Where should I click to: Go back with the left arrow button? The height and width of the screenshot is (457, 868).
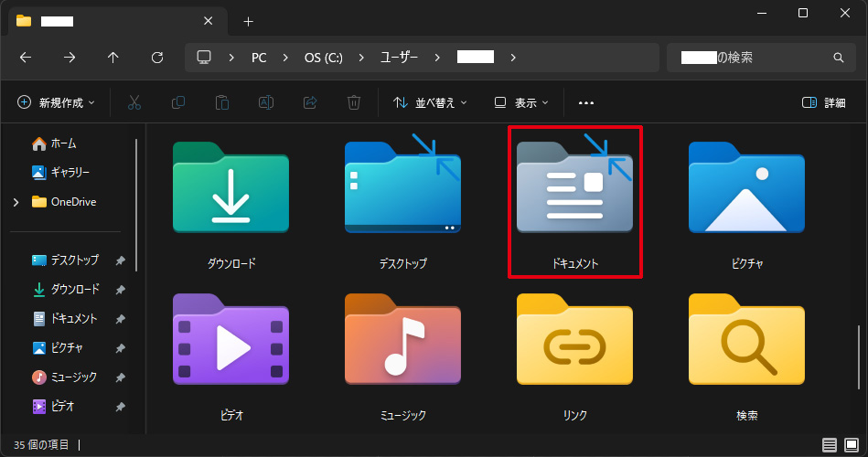pyautogui.click(x=26, y=57)
